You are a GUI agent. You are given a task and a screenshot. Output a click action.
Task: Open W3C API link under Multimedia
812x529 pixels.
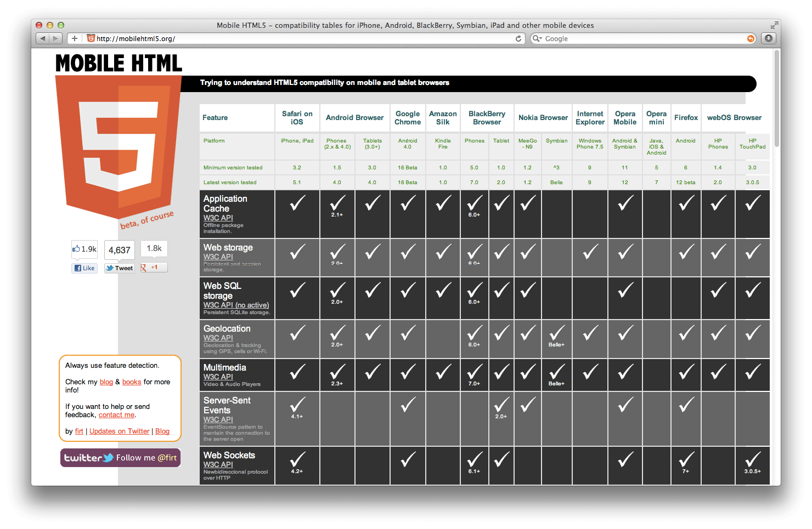pyautogui.click(x=218, y=377)
